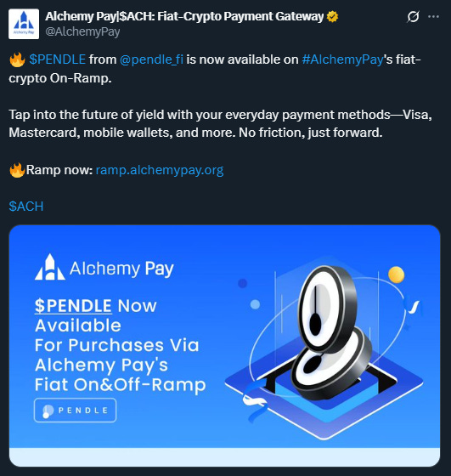451x476 pixels.
Task: Open the Grok explain-post icon
Action: 413,17
